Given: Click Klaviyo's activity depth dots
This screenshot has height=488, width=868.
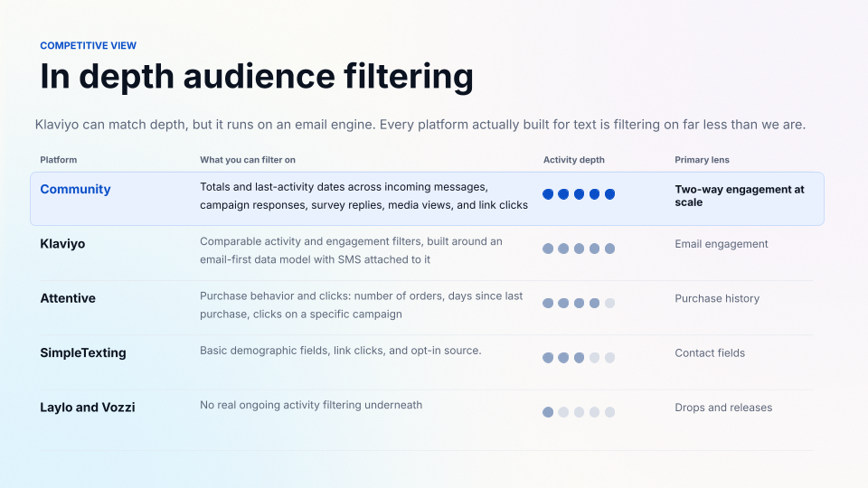Looking at the screenshot, I should pos(579,249).
